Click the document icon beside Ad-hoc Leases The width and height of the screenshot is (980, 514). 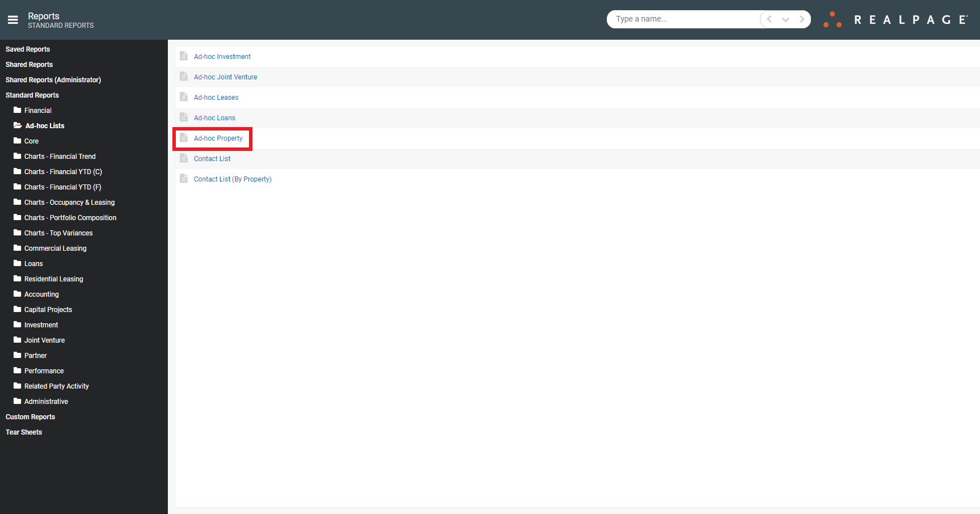click(183, 96)
